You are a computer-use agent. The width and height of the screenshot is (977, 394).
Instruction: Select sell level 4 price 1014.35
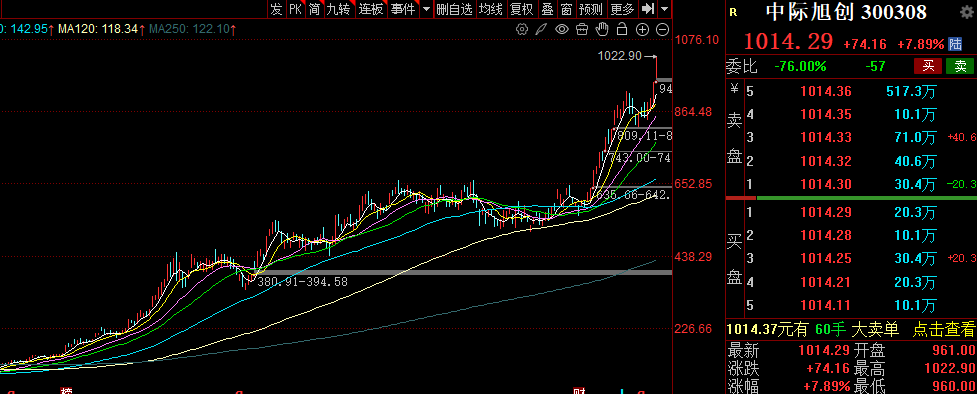826,114
